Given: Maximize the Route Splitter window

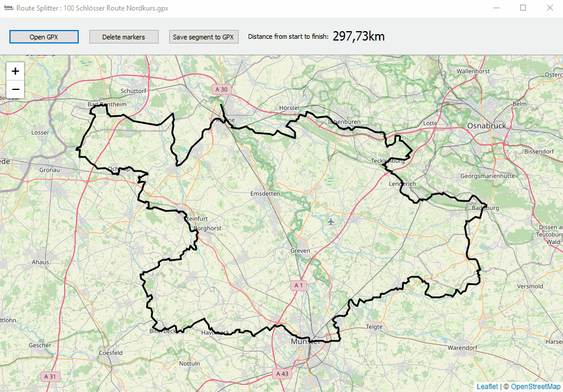Looking at the screenshot, I should (x=523, y=8).
